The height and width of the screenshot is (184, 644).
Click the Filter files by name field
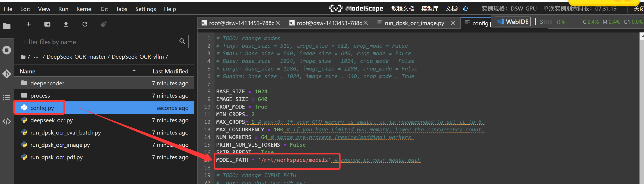pyautogui.click(x=104, y=42)
